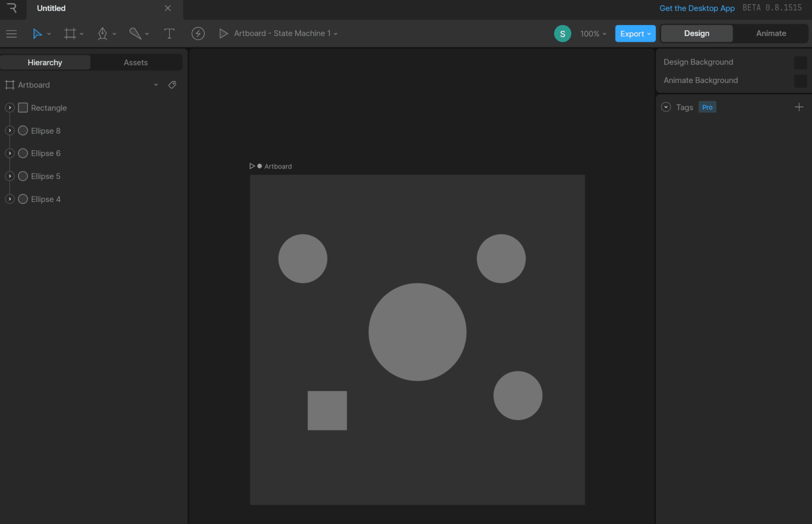Image resolution: width=812 pixels, height=524 pixels.
Task: Close the Untitled file tab
Action: [168, 8]
